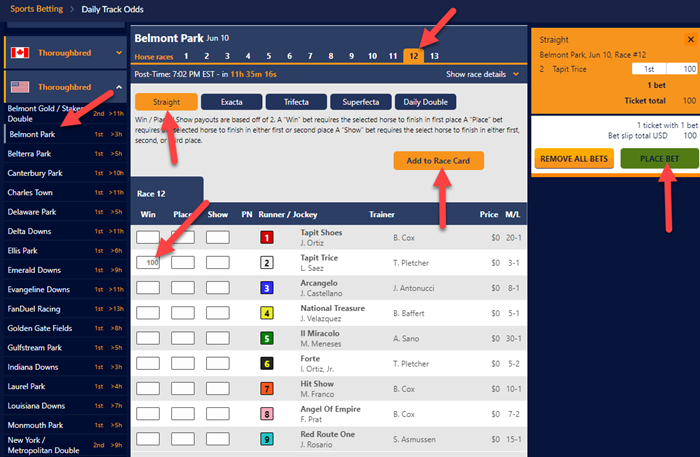
Task: Select race 12 tab
Action: (414, 56)
